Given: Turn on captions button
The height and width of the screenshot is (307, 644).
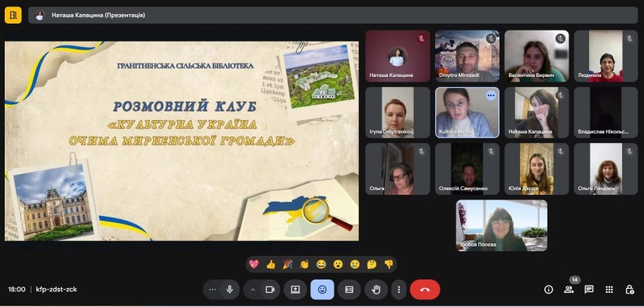Looking at the screenshot, I should [349, 290].
